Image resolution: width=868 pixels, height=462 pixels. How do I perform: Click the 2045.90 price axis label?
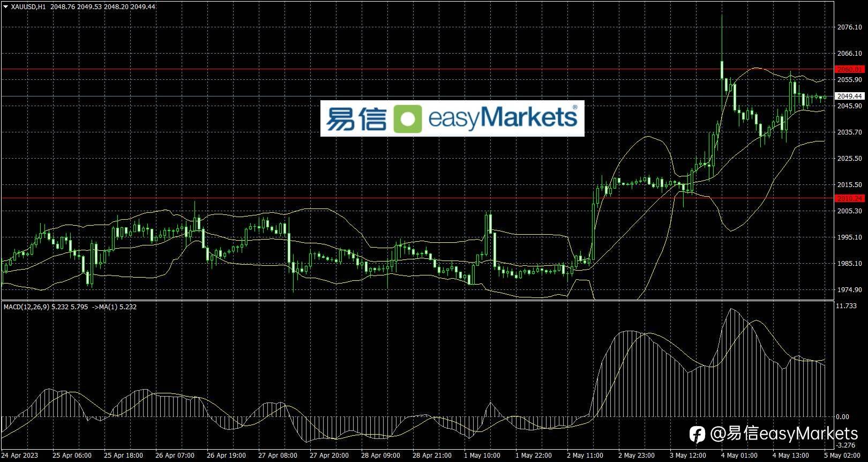[x=849, y=106]
